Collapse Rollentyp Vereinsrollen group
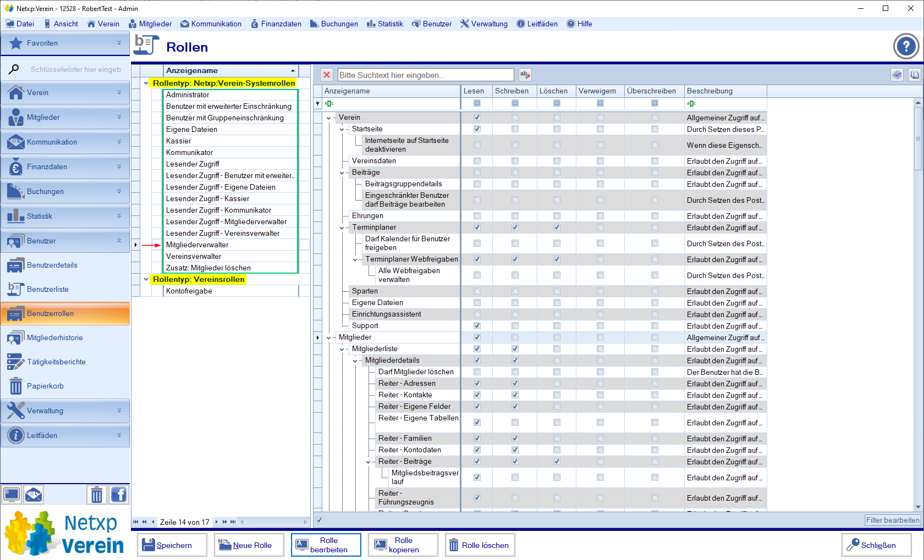 click(146, 280)
